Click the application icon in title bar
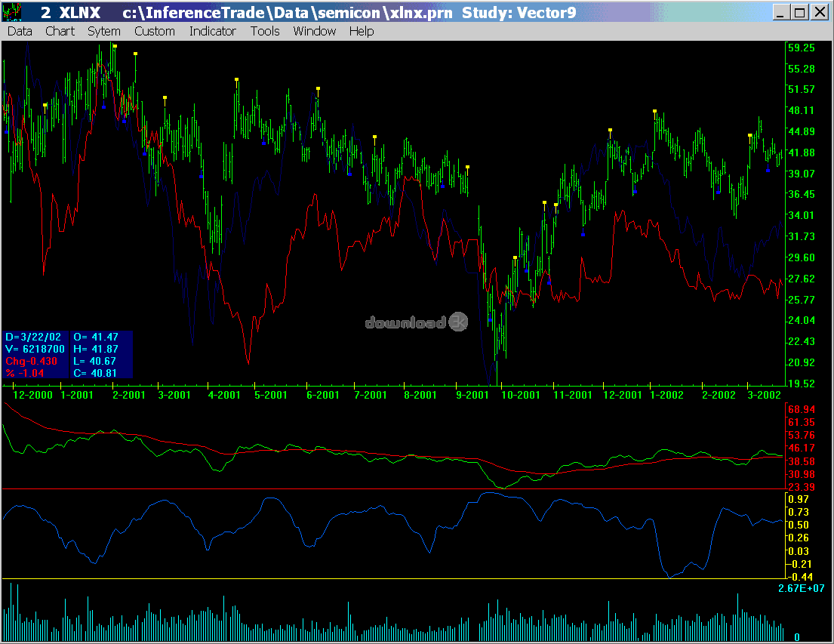This screenshot has width=834, height=644. [x=12, y=12]
